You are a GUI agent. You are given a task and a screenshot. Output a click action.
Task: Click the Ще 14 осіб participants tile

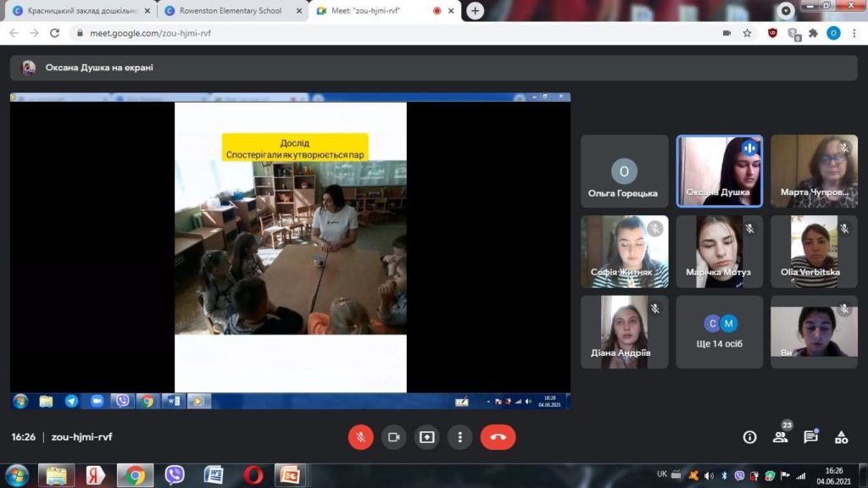(720, 331)
